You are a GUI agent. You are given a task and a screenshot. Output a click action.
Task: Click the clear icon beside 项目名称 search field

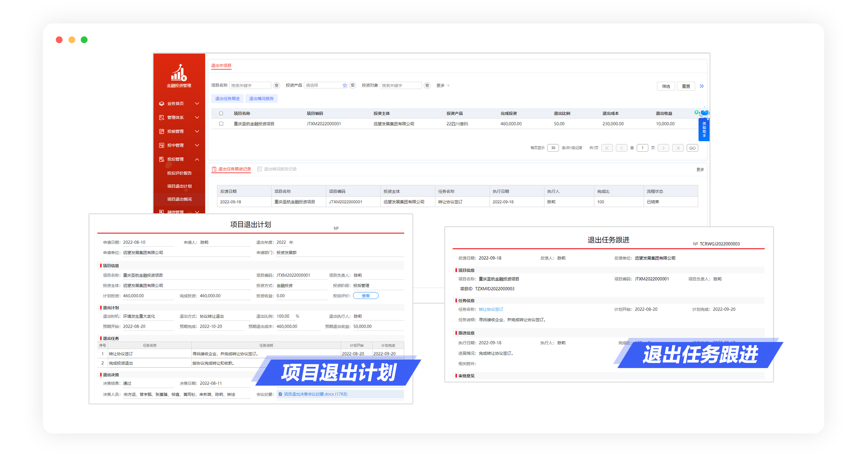pyautogui.click(x=276, y=85)
